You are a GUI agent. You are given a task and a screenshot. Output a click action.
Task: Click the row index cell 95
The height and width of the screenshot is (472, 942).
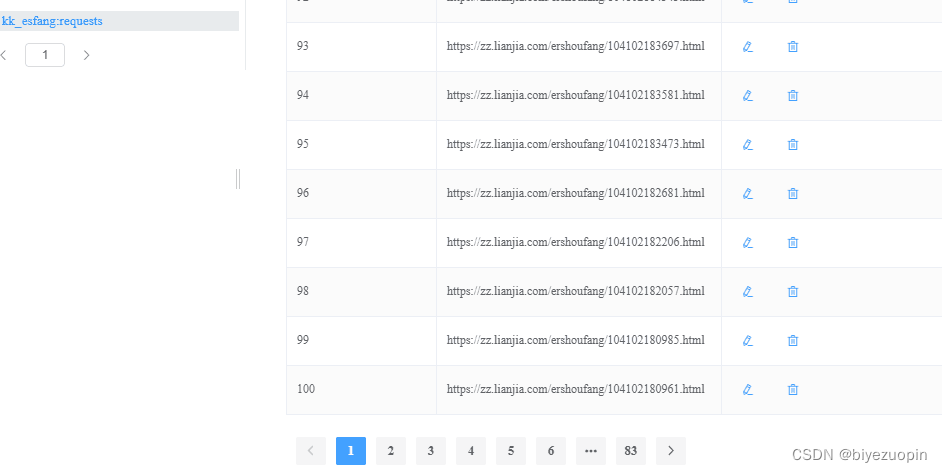tap(362, 145)
